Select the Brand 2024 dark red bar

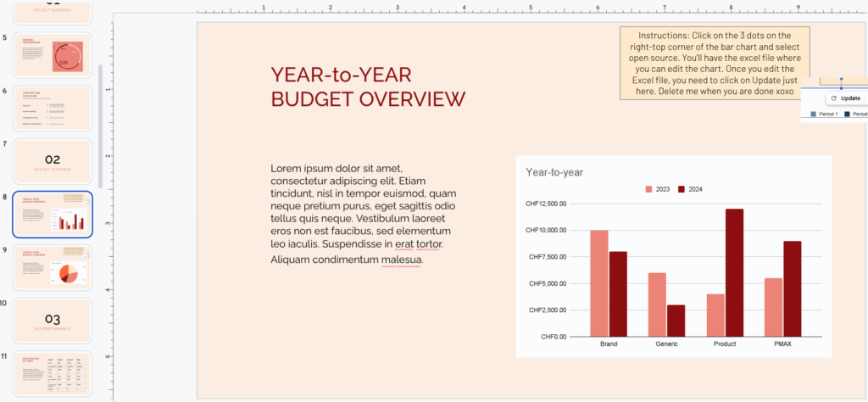click(x=618, y=294)
